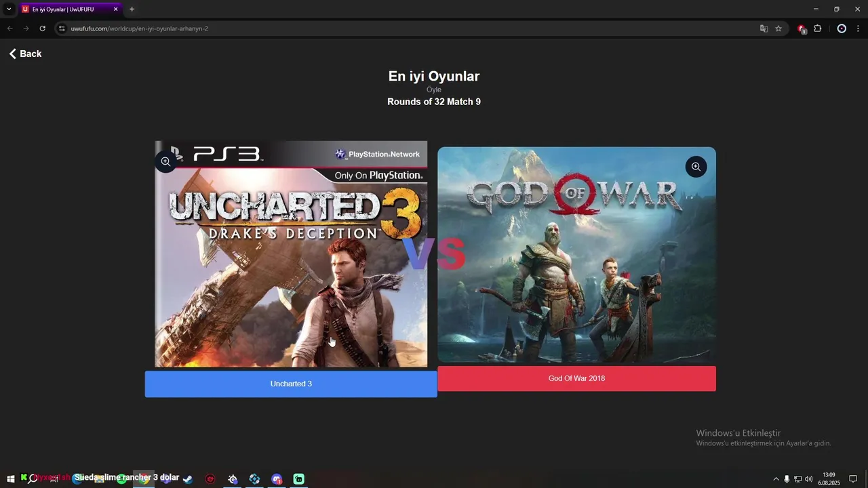This screenshot has width=868, height=488.
Task: Vote for Uncharted 3 with blue button
Action: [x=291, y=384]
